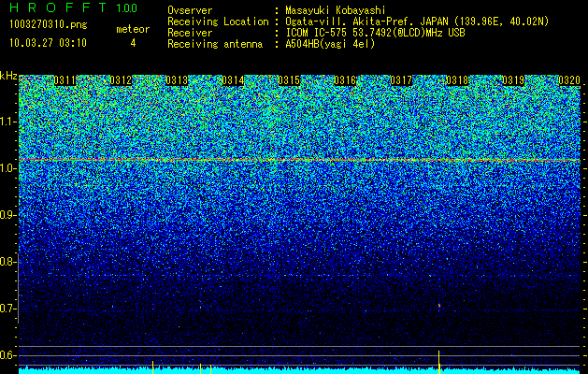Click the 0316 time marker
This screenshot has height=374, width=588.
point(345,80)
